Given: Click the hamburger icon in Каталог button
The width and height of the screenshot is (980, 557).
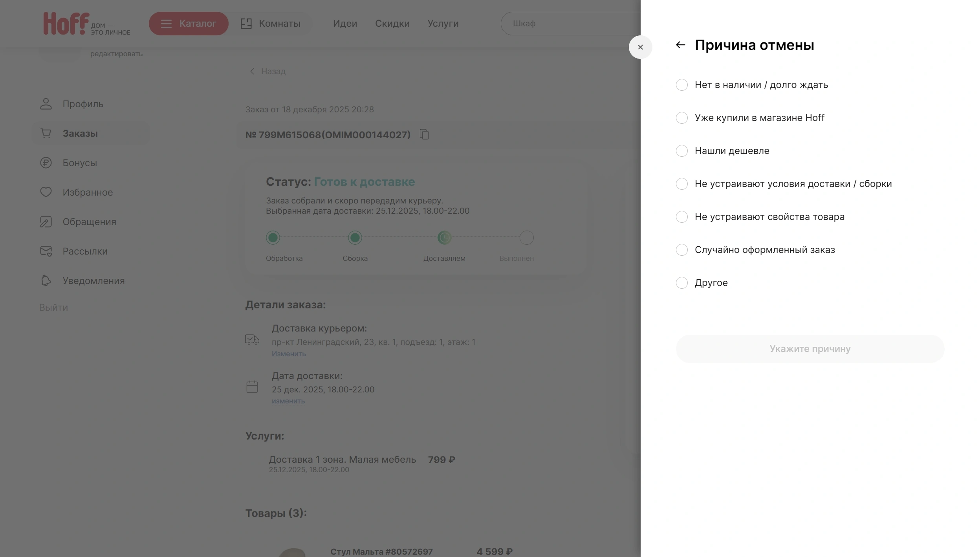Looking at the screenshot, I should point(166,24).
